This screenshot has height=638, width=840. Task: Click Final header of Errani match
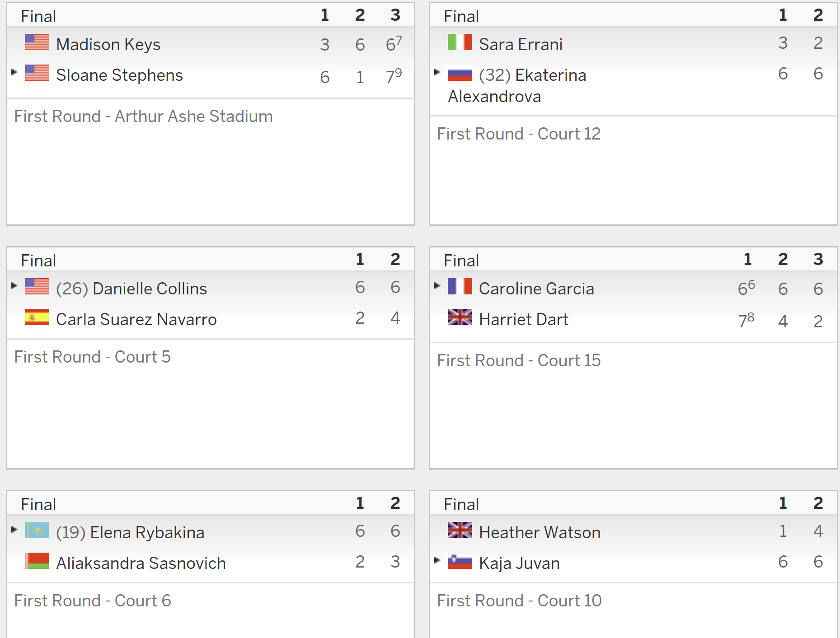(461, 16)
